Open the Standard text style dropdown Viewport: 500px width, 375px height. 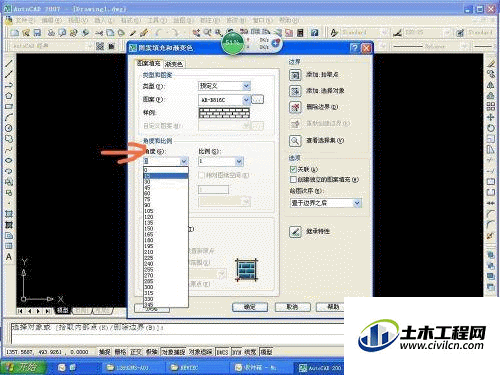384,32
